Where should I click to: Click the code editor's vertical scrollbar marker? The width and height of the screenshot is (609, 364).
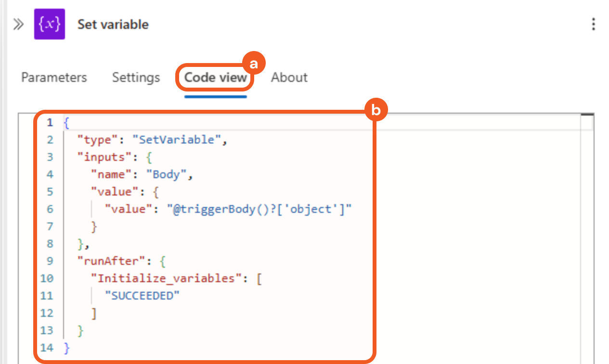[587, 116]
